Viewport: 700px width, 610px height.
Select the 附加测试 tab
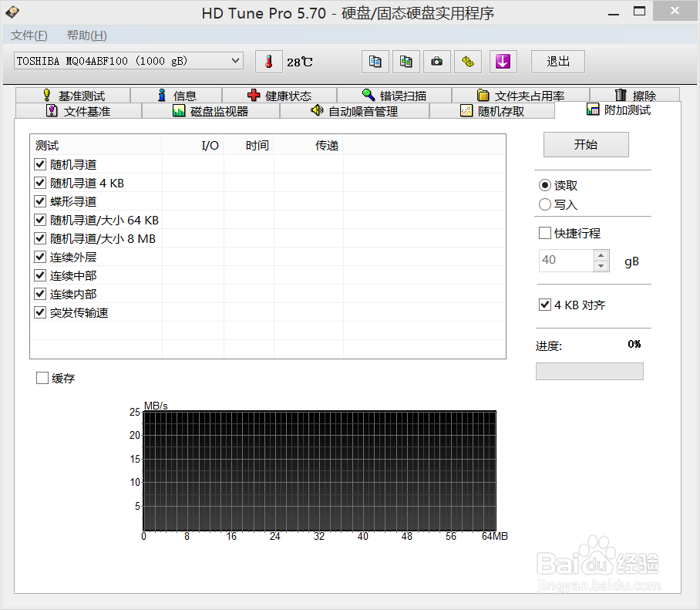tap(618, 110)
